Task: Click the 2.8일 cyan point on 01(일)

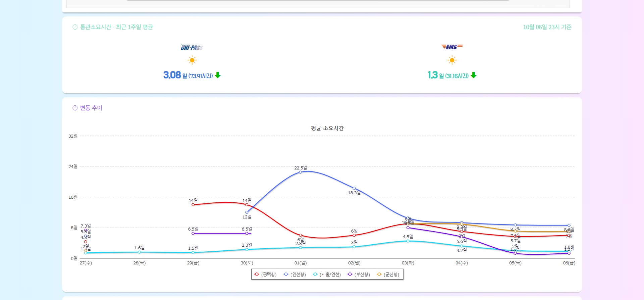Action: (x=301, y=247)
